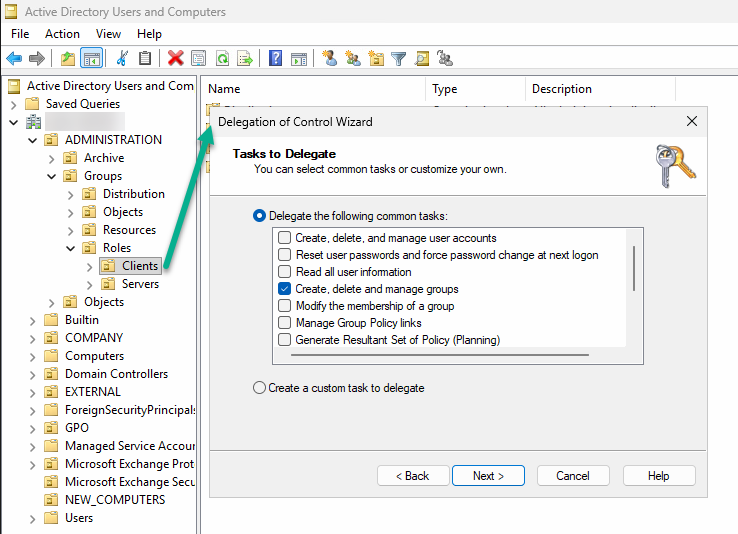Click the red Delete X toolbar icon
This screenshot has height=534, width=738.
(175, 59)
